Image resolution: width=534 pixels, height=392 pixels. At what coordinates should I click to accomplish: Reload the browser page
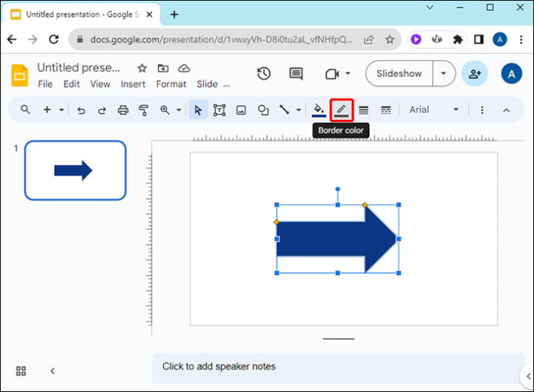[x=54, y=39]
